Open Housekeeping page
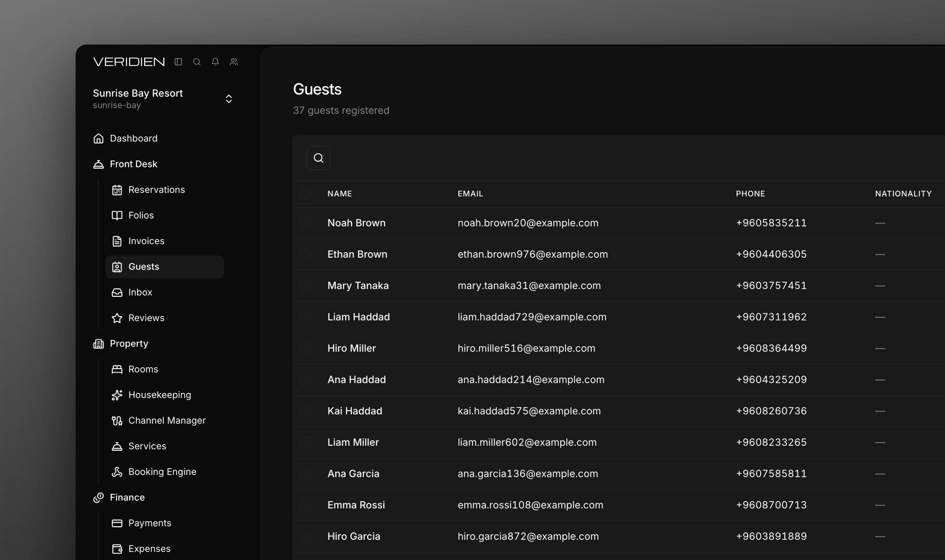The height and width of the screenshot is (560, 945). click(x=160, y=395)
